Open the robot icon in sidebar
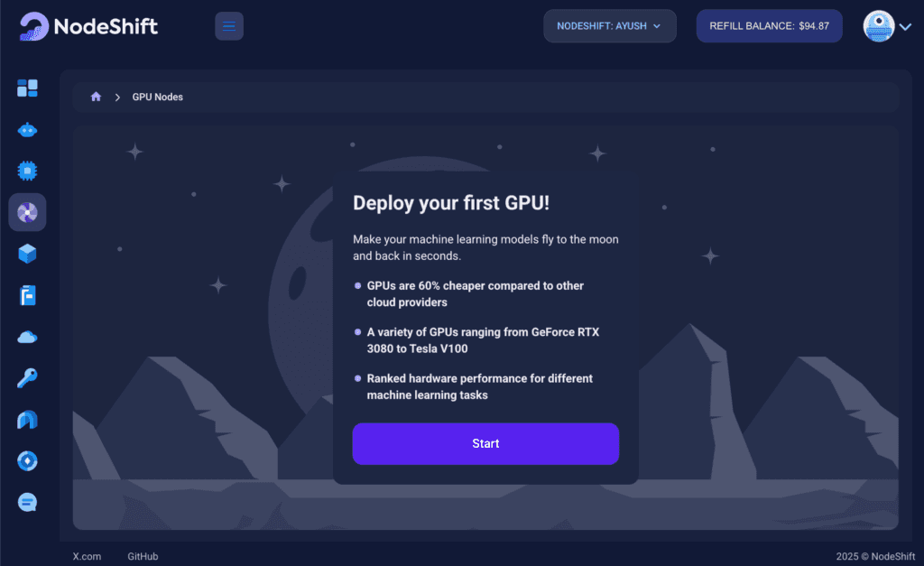This screenshot has width=924, height=566. coord(27,130)
